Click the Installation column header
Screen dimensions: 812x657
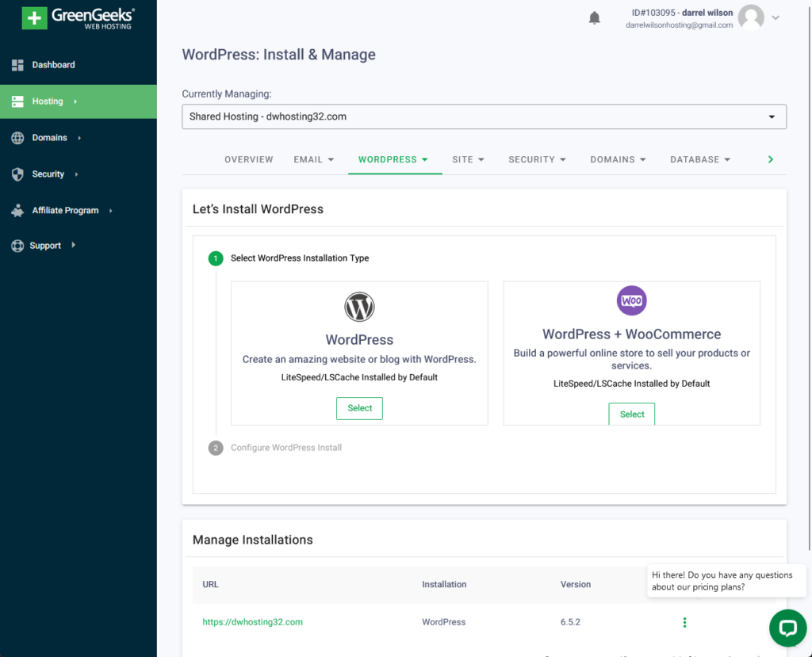[444, 585]
